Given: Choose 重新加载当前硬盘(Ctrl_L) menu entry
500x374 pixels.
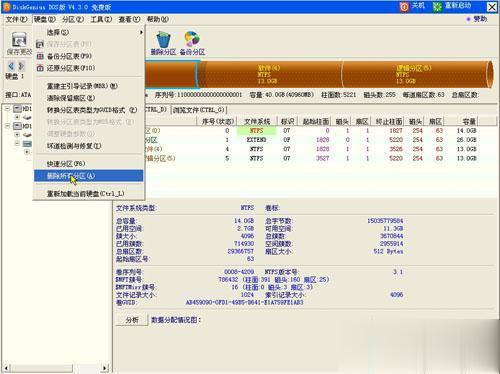Looking at the screenshot, I should click(x=89, y=193).
